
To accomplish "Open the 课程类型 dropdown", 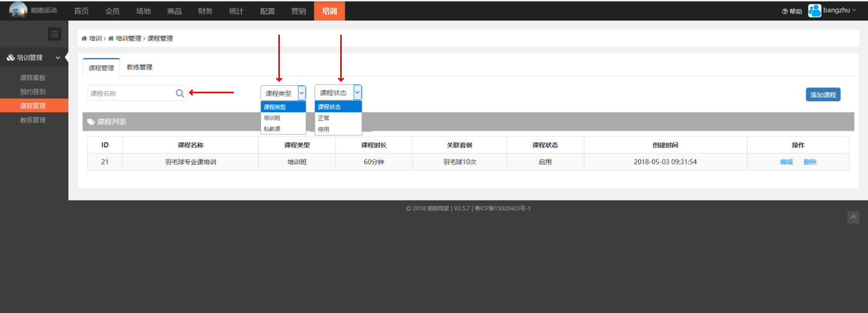I will (x=283, y=93).
